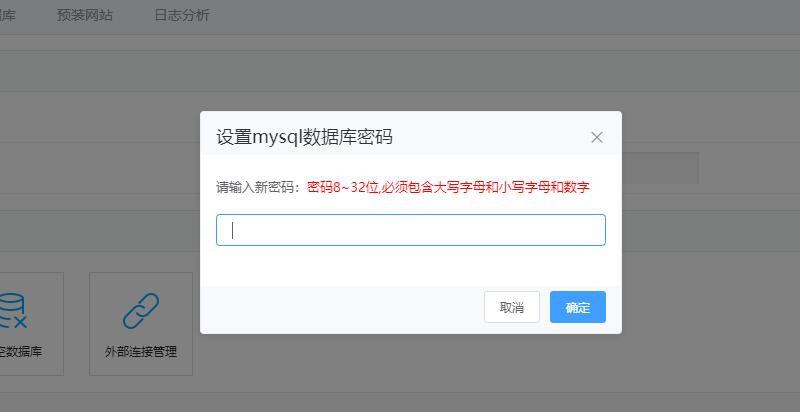This screenshot has width=800, height=412.
Task: Open the 日志分析 tab
Action: (x=182, y=16)
